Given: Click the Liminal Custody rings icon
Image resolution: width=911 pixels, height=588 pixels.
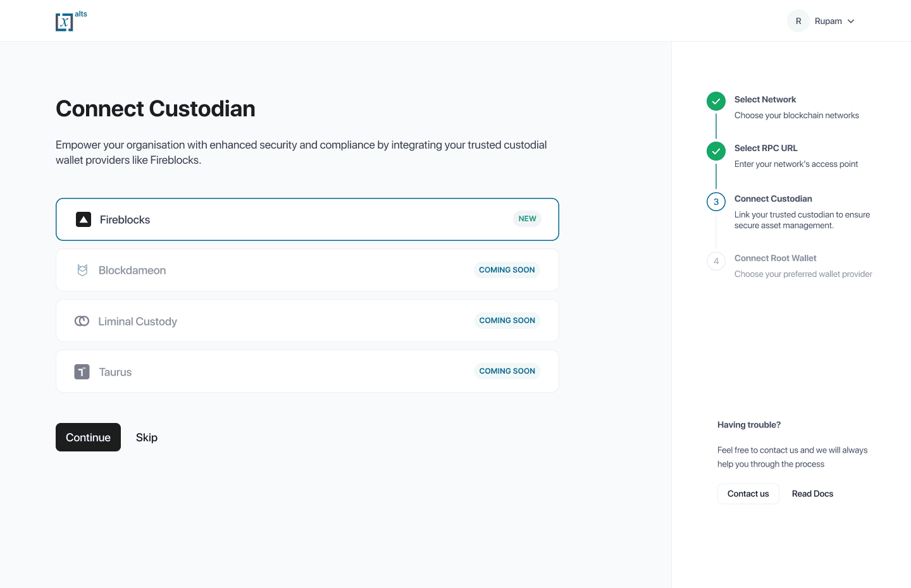Looking at the screenshot, I should (82, 321).
